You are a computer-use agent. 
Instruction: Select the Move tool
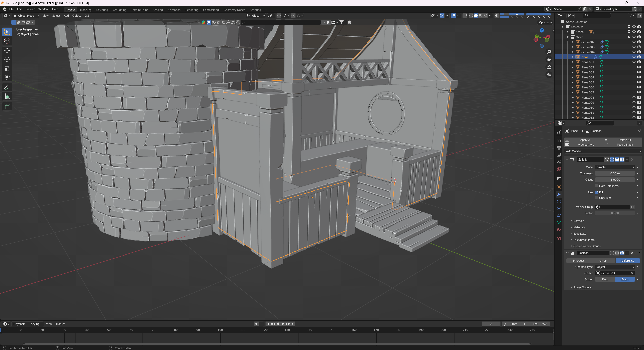[7, 51]
